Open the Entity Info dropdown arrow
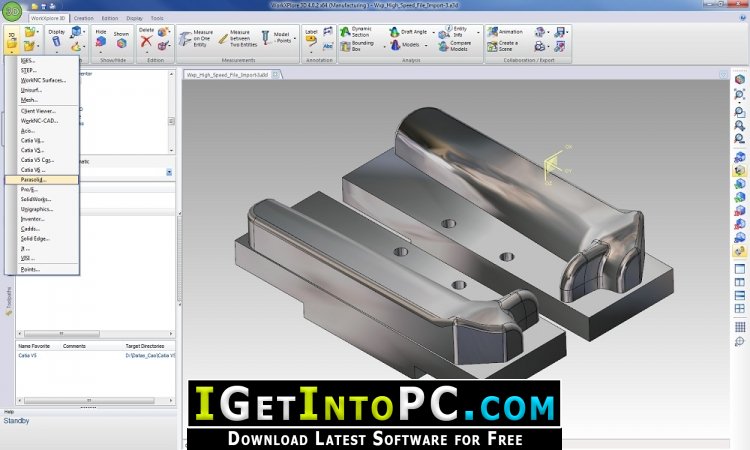This screenshot has width=750, height=450. coord(478,33)
